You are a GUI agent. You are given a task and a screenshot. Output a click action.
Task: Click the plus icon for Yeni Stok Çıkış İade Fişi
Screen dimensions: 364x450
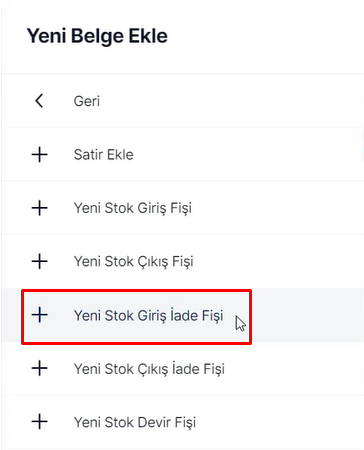(40, 368)
